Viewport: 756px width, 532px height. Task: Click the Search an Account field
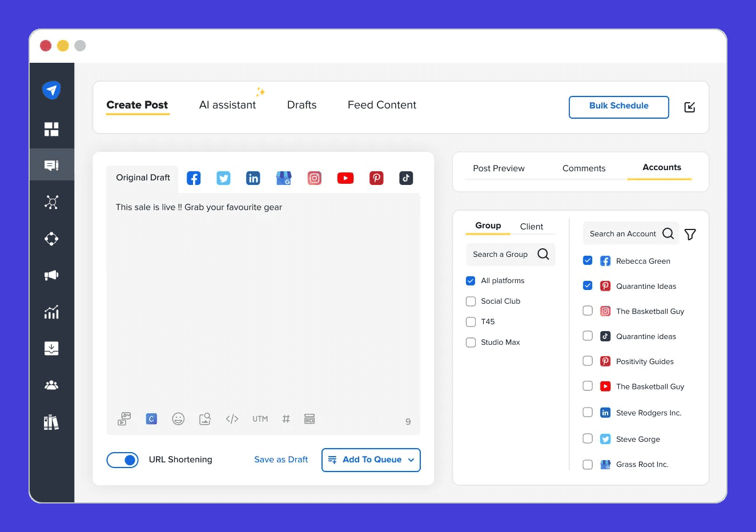point(632,233)
